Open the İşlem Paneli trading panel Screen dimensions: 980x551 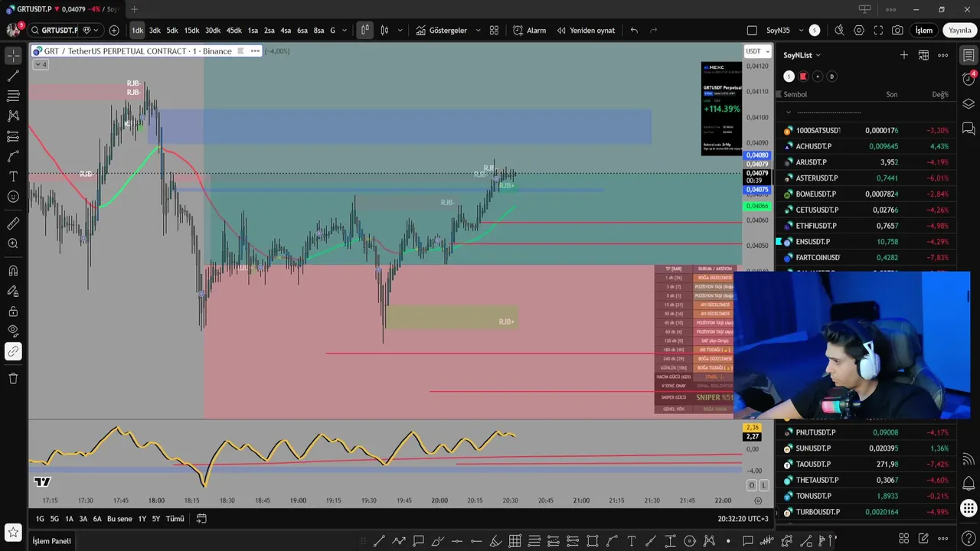pyautogui.click(x=51, y=541)
